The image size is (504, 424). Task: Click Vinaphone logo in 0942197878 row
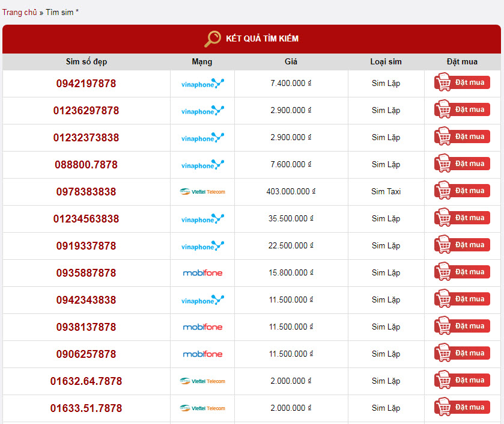202,84
